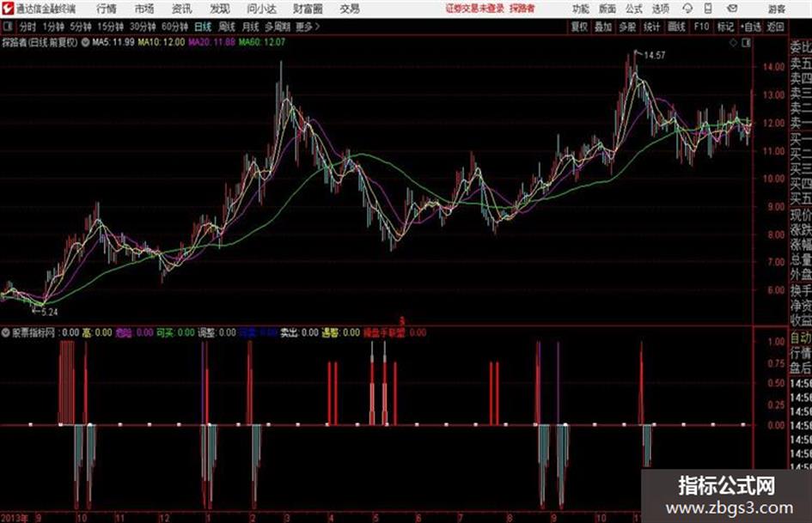Open the message envelope icon
Screen dimensions: 812x523
tap(732, 9)
